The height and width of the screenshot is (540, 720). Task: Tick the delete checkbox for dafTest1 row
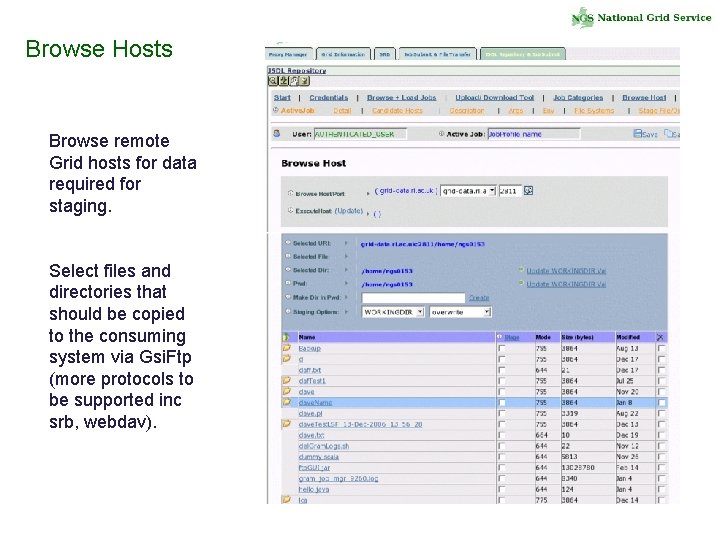(x=661, y=381)
